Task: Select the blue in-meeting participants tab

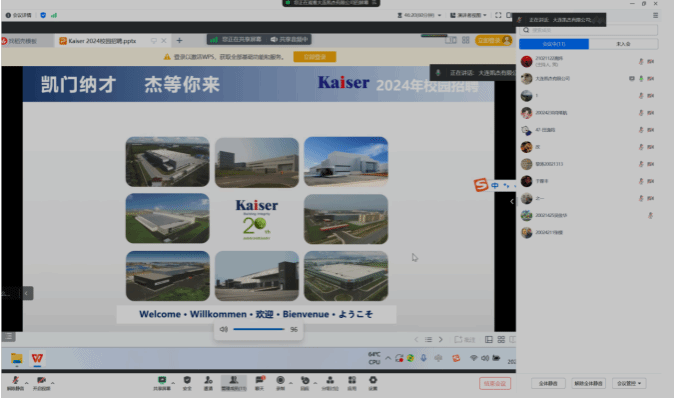Action: (x=554, y=44)
